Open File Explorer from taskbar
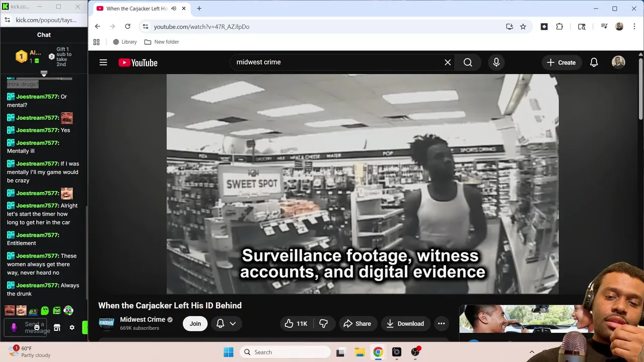Image resolution: width=644 pixels, height=362 pixels. 359,352
